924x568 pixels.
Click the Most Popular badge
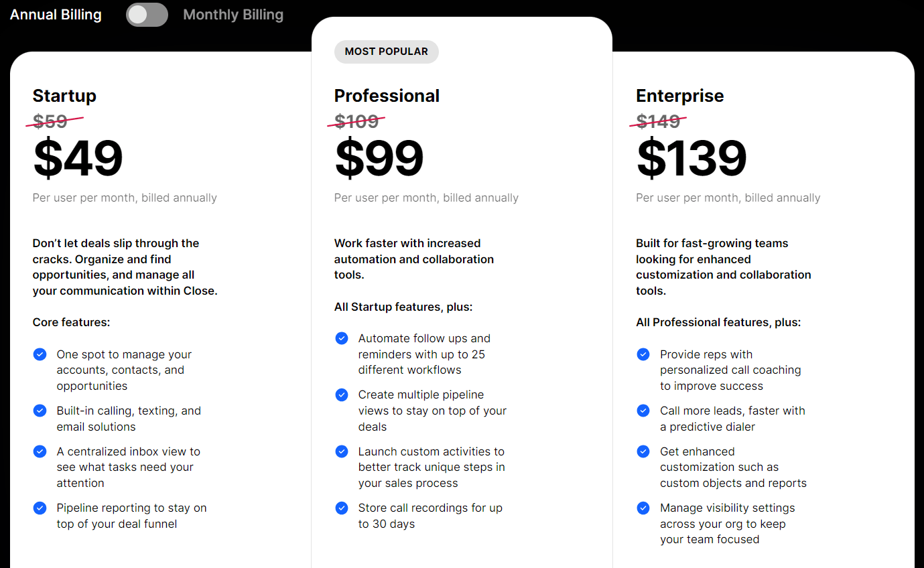tap(387, 52)
